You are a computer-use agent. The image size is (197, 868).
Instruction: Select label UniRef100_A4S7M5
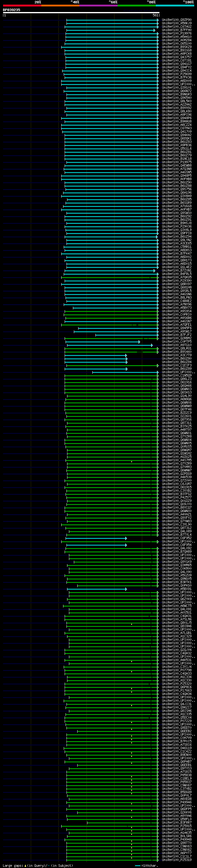[x=177, y=460]
